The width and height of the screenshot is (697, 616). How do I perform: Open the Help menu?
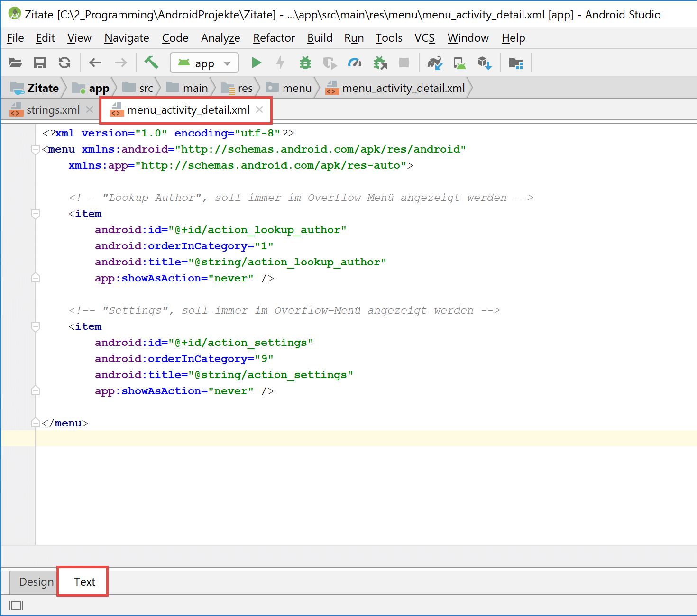coord(514,38)
